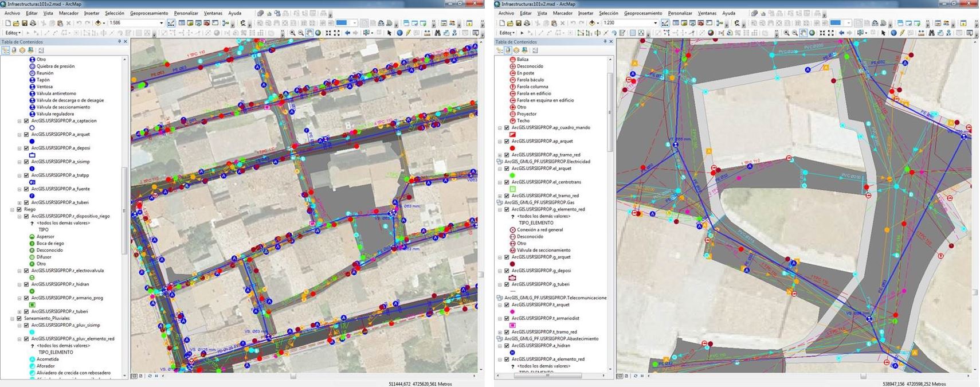
Task: Select Zoom In tool in left window
Action: 292,33
